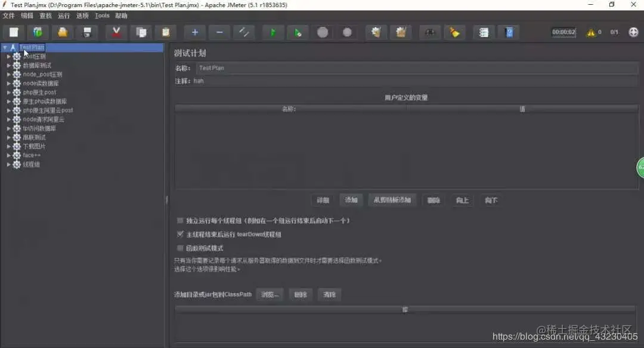Screen dimensions: 644x348
Task: Select the tp访问数据库 tree item
Action: [39, 128]
